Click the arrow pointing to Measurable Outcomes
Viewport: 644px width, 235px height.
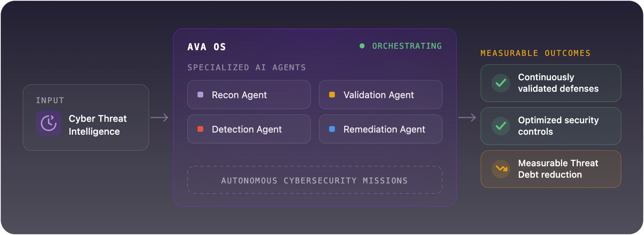click(x=467, y=117)
